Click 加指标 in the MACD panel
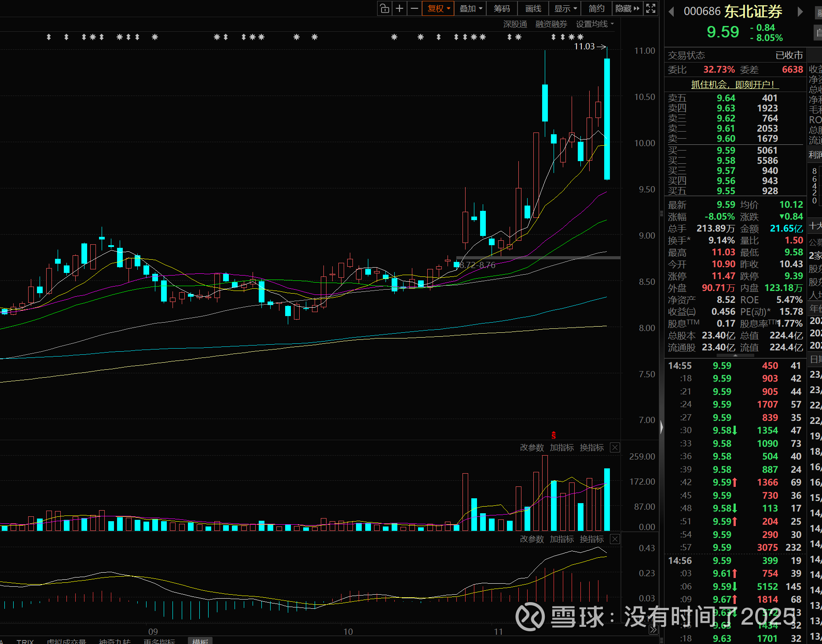The width and height of the screenshot is (822, 644). tap(562, 539)
